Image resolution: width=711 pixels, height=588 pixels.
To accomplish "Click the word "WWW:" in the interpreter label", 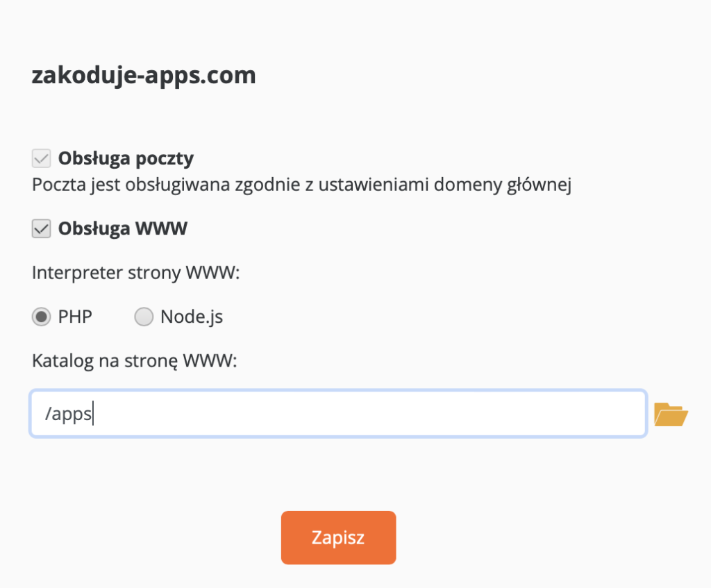I will click(212, 273).
